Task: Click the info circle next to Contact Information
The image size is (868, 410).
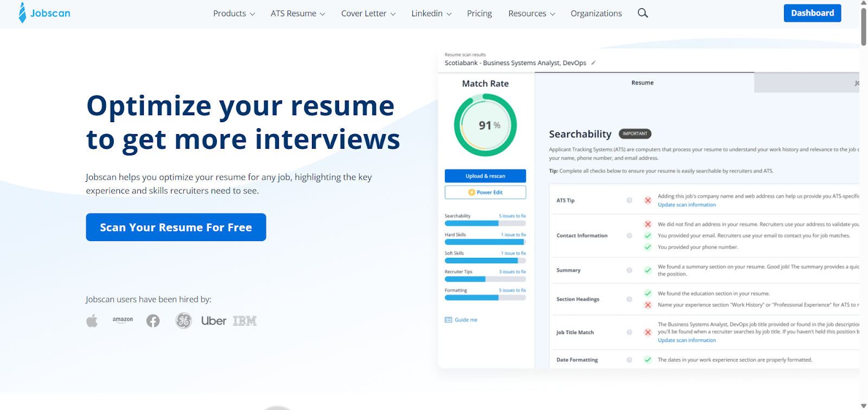Action: (629, 236)
